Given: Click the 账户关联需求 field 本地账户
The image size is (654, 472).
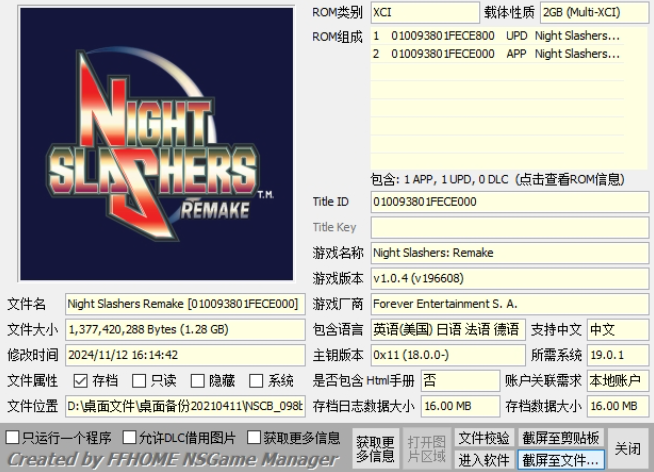Looking at the screenshot, I should (x=618, y=380).
